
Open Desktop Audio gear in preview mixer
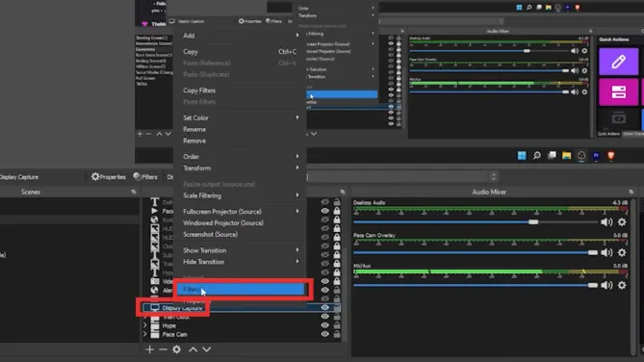584,51
